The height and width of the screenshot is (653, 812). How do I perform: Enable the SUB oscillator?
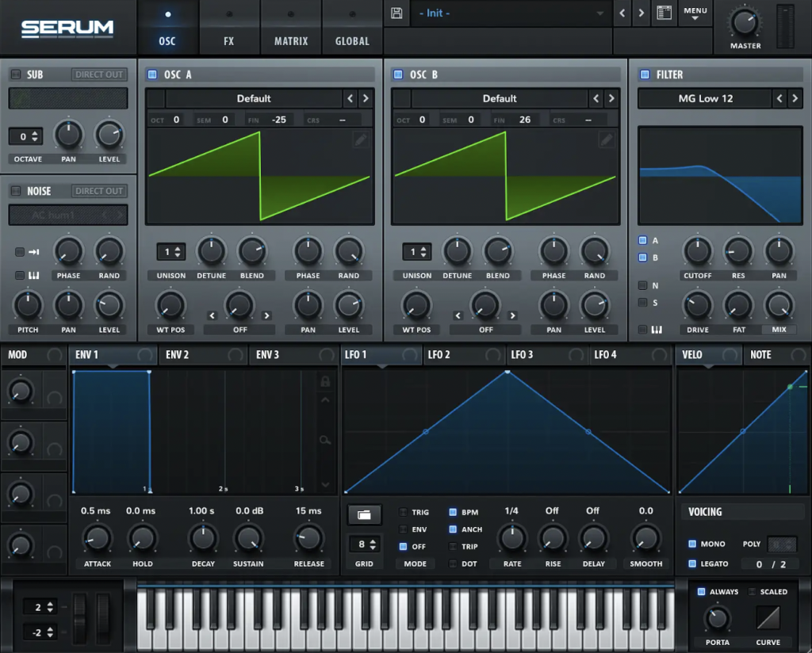pos(15,74)
